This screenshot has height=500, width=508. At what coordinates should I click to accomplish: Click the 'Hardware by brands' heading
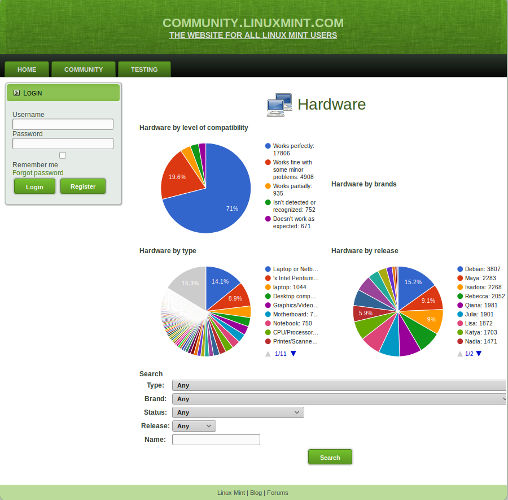pyautogui.click(x=364, y=184)
